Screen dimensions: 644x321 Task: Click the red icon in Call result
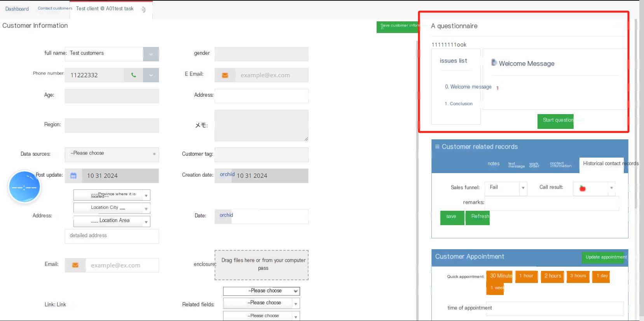582,188
